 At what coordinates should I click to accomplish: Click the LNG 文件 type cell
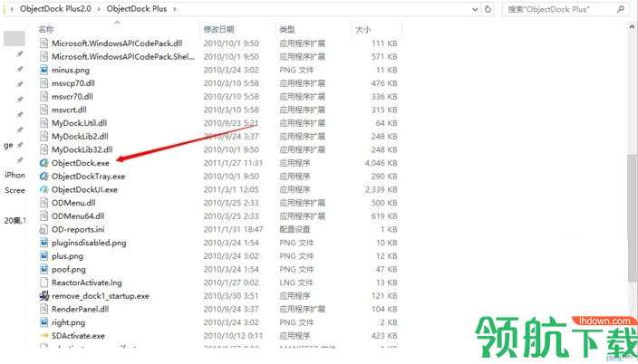296,283
